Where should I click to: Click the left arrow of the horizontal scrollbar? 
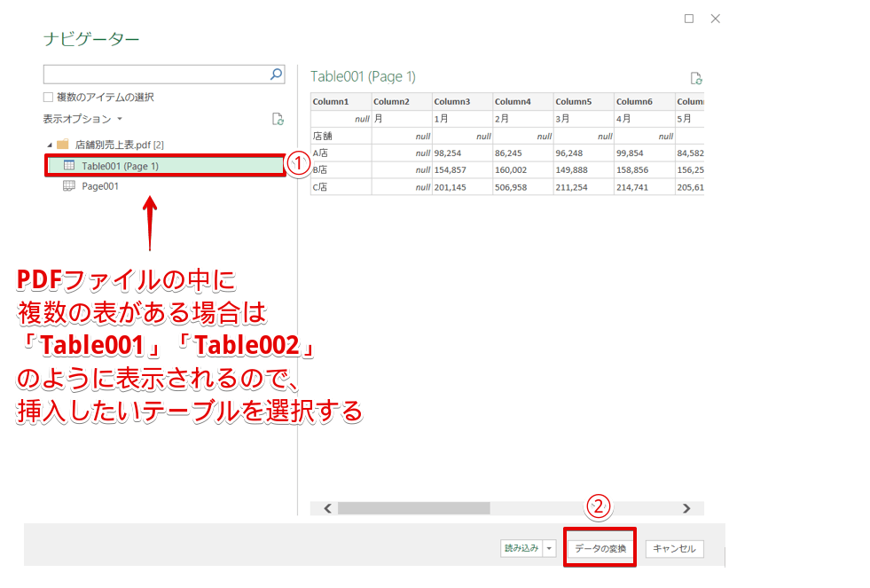tap(325, 508)
